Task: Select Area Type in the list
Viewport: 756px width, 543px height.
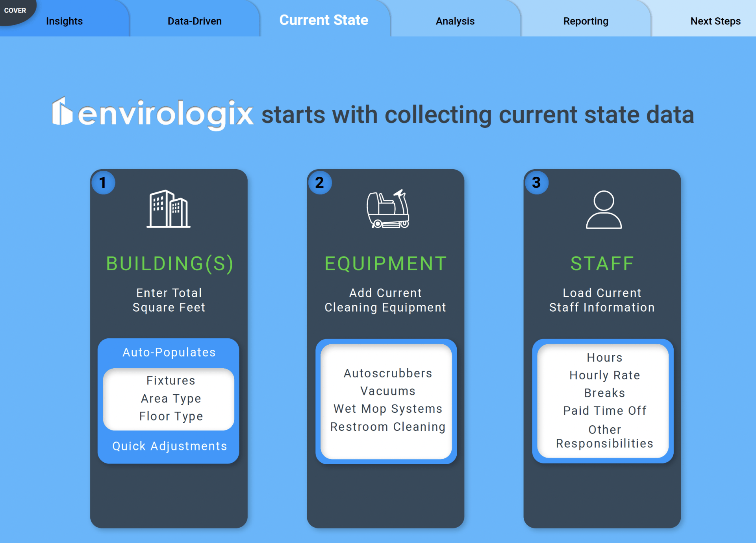Action: [x=171, y=399]
